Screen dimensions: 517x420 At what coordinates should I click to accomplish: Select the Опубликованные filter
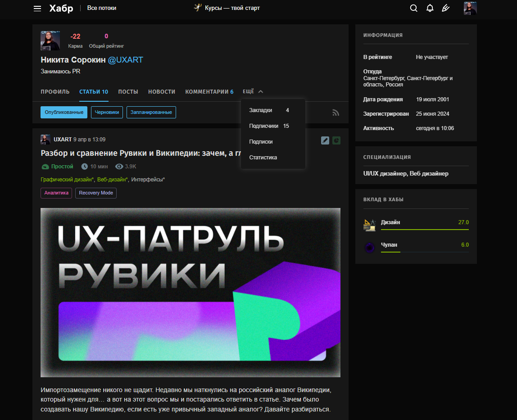[64, 112]
